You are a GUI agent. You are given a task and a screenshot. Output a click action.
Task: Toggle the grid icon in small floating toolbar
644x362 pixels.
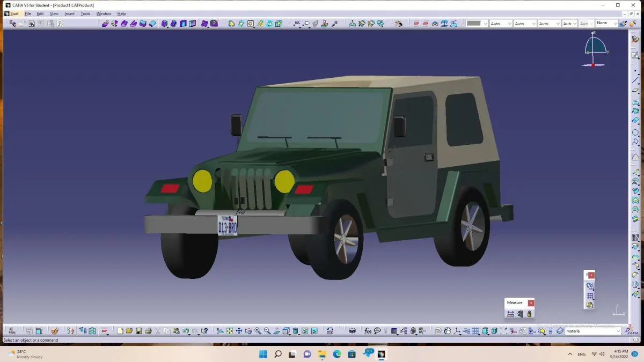pyautogui.click(x=590, y=296)
